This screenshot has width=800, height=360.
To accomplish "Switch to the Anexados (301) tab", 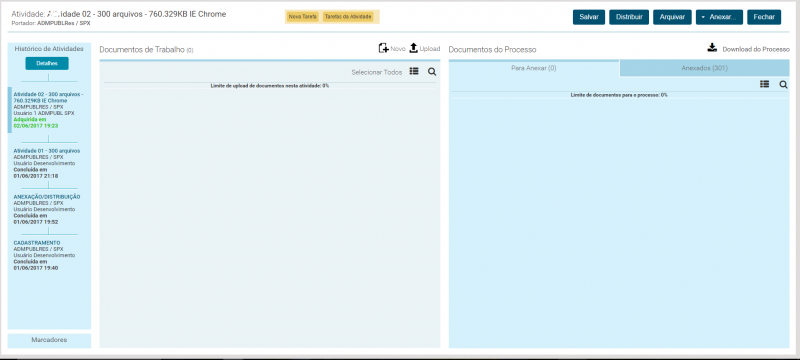I will tap(705, 68).
